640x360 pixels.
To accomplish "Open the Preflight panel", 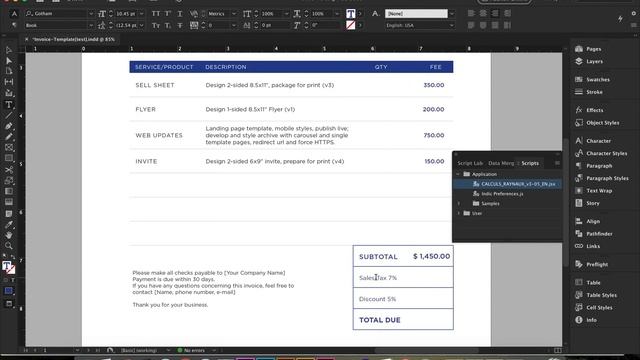I will [591, 264].
